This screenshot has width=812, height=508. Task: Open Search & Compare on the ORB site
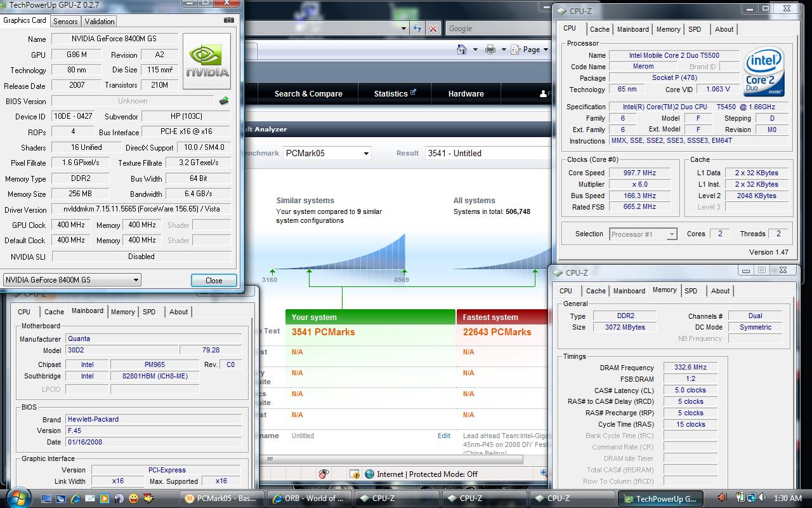pyautogui.click(x=308, y=93)
